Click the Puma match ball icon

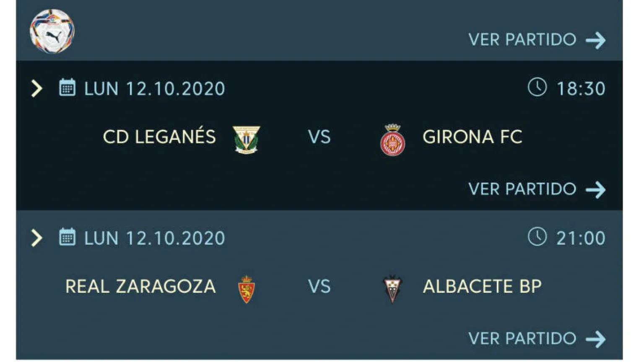(52, 31)
